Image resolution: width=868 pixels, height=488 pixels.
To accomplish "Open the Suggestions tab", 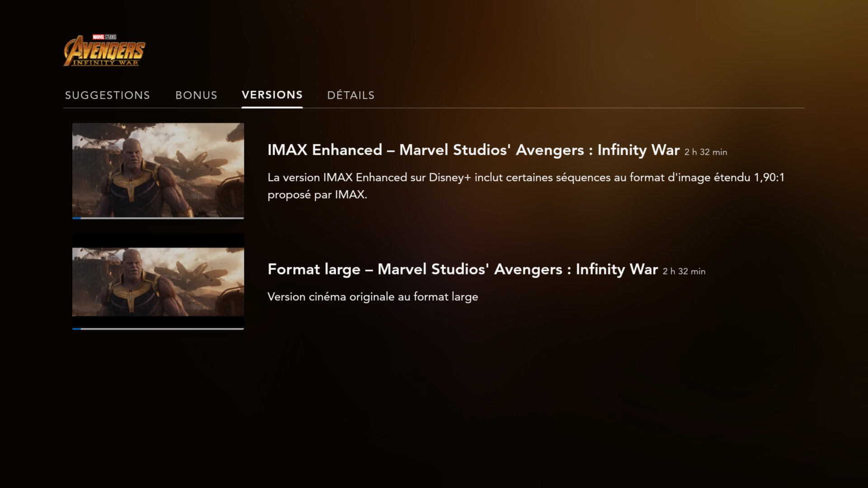I will pyautogui.click(x=107, y=95).
